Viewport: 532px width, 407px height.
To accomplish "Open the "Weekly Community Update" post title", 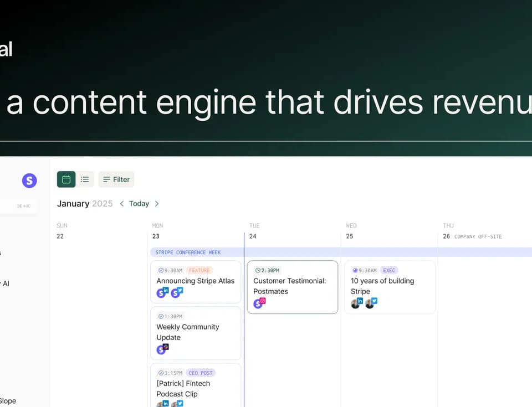I will [x=188, y=332].
